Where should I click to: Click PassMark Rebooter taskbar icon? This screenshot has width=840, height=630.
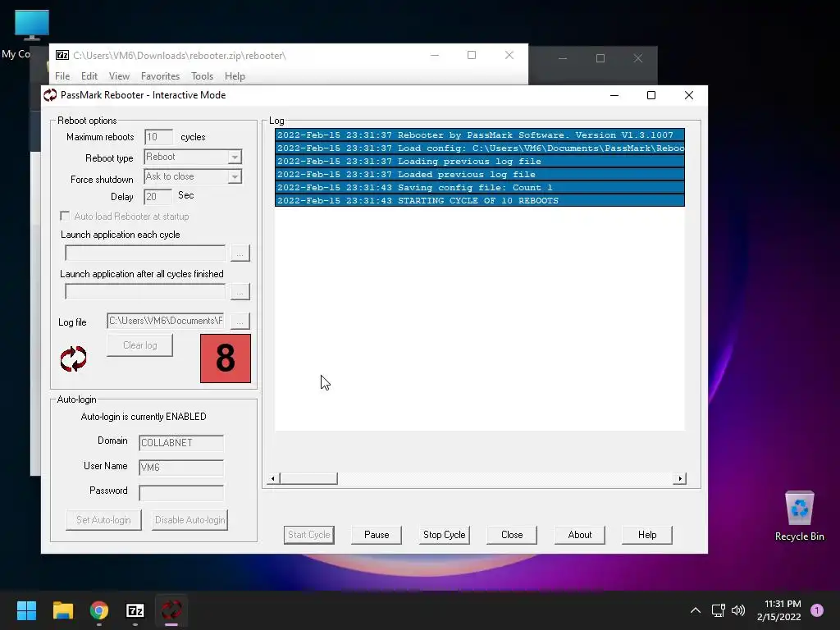click(171, 610)
